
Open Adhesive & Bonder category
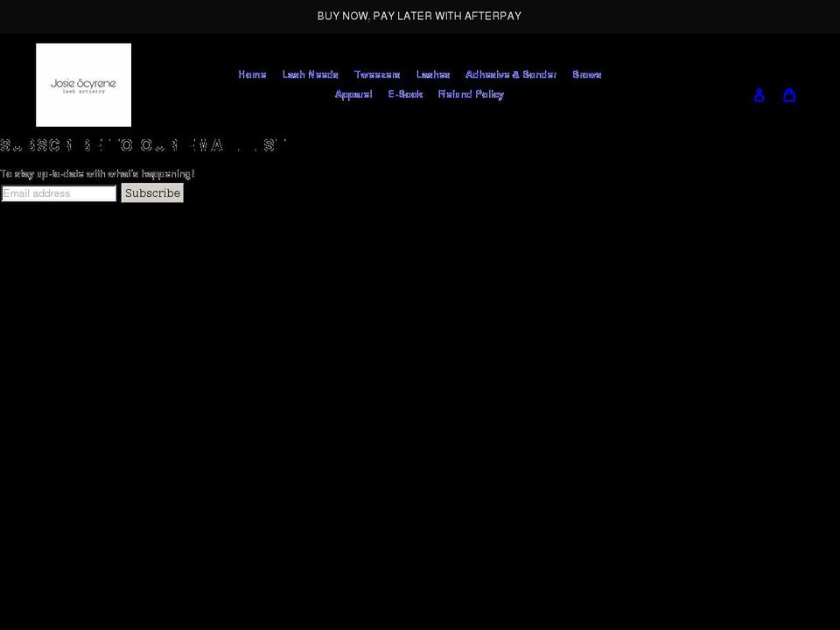pyautogui.click(x=511, y=74)
